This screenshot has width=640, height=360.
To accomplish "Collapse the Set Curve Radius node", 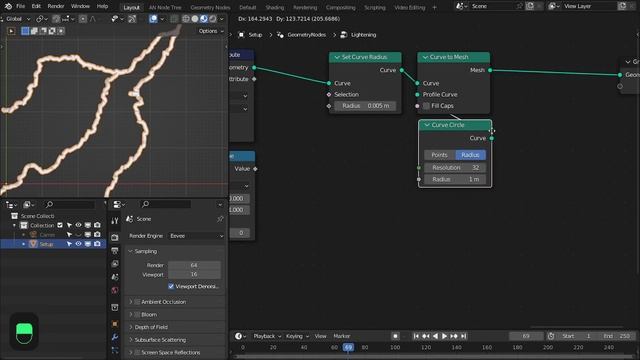I will pyautogui.click(x=337, y=57).
